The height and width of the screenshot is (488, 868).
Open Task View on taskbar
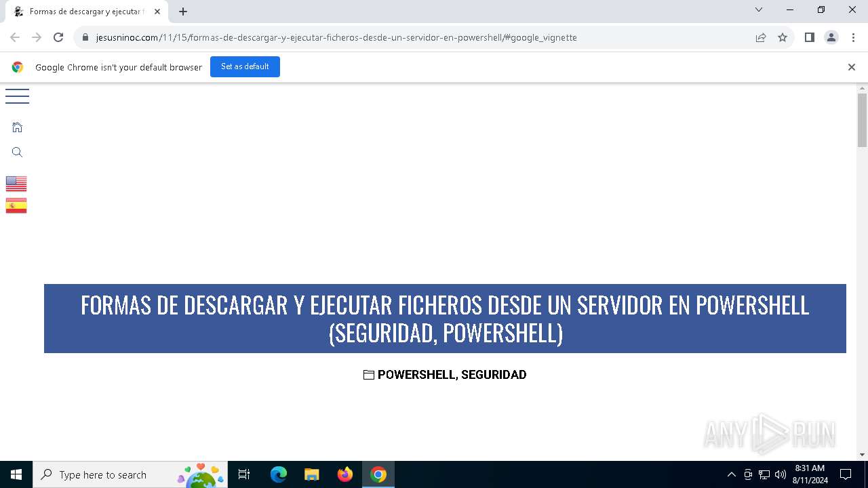click(x=245, y=474)
